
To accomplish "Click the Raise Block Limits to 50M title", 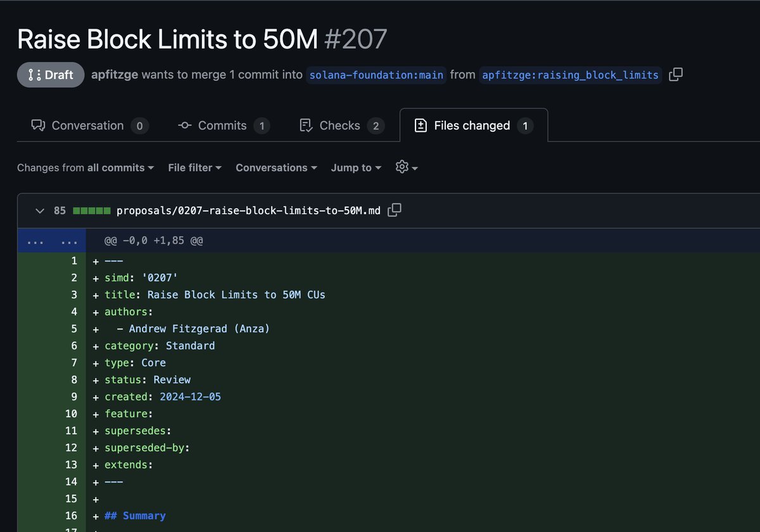I will [x=168, y=39].
